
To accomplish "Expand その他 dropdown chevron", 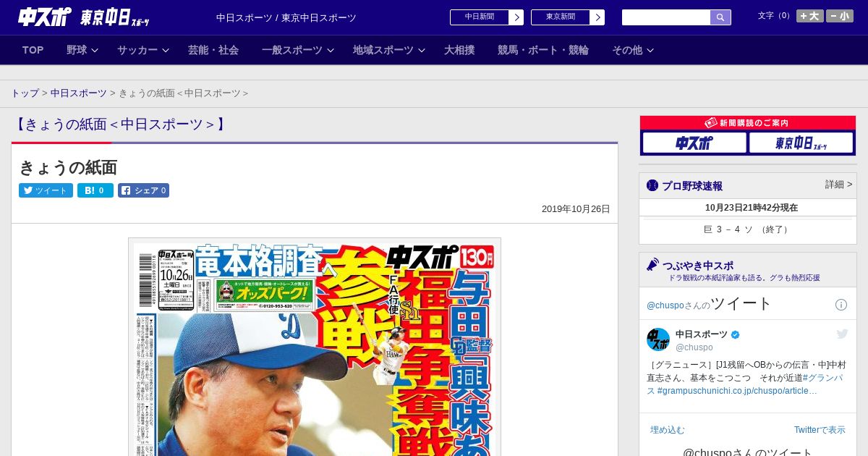I will point(650,50).
